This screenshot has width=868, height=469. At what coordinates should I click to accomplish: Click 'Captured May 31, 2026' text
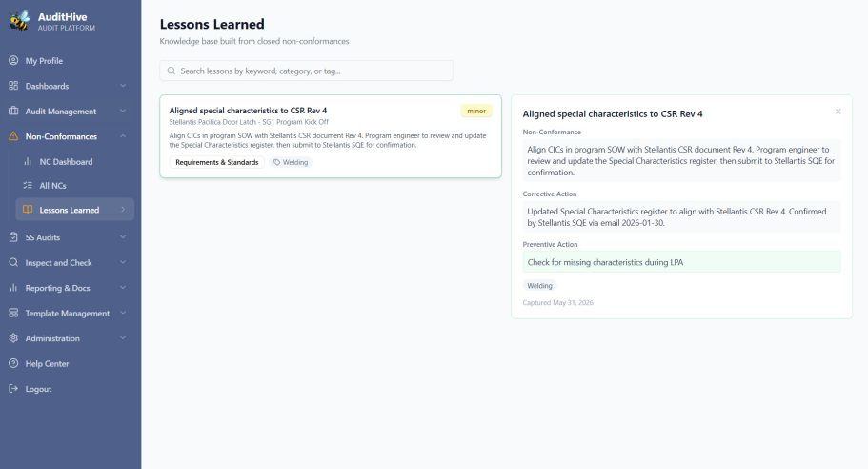(558, 303)
